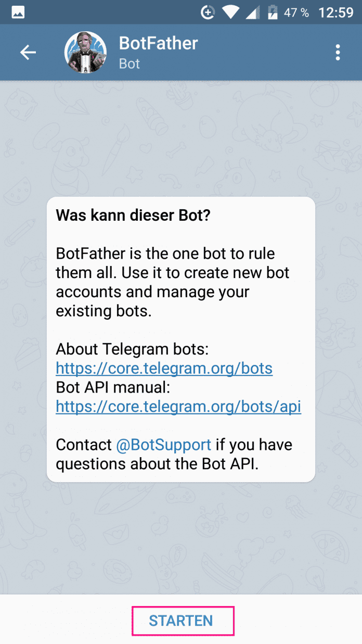
Task: Tap the image notification icon in status bar
Action: click(18, 12)
